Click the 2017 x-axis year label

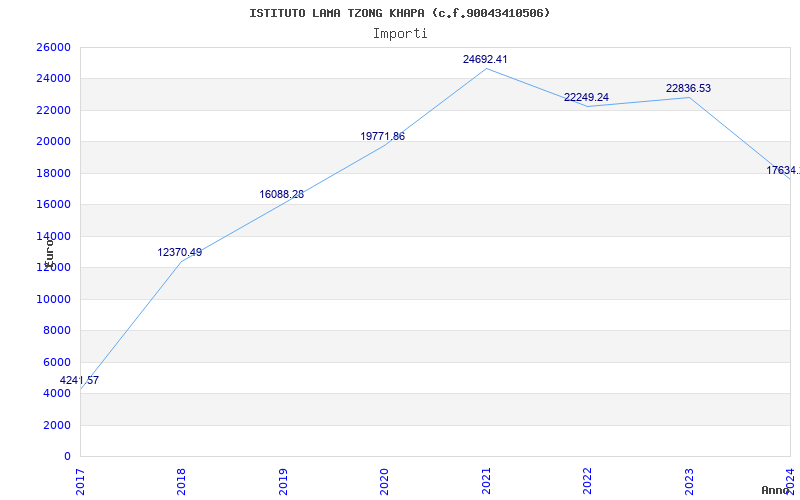pos(80,481)
